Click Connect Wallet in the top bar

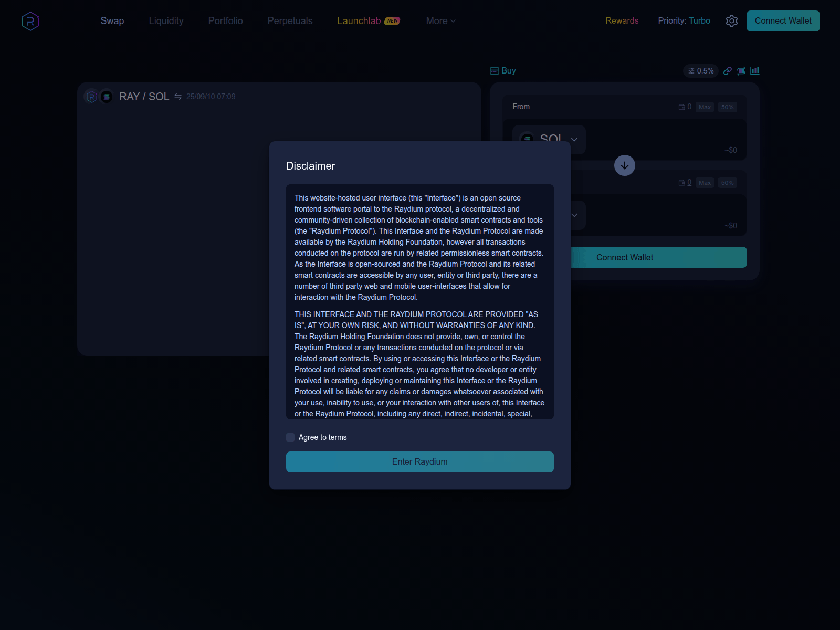point(783,20)
